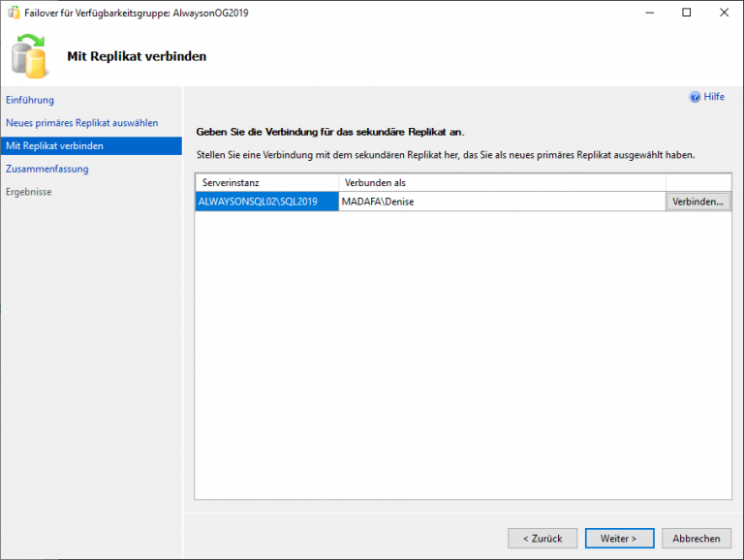Select the ALWAYSONSQL02\SQL2019 server instance cell

(x=266, y=202)
